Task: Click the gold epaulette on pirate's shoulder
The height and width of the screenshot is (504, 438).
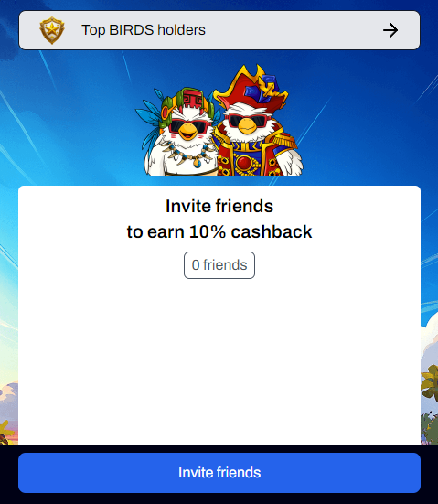Action: point(284,139)
